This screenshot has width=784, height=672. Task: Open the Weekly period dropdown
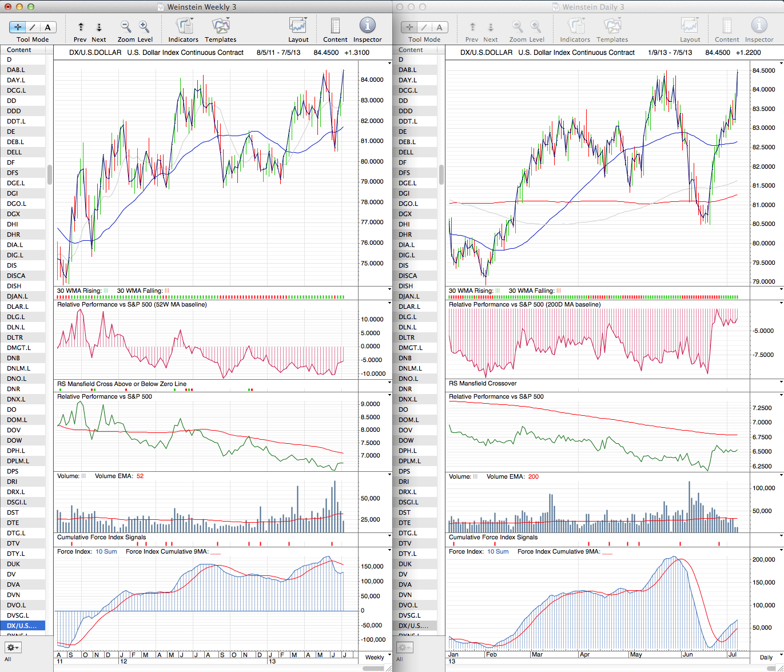click(x=375, y=657)
